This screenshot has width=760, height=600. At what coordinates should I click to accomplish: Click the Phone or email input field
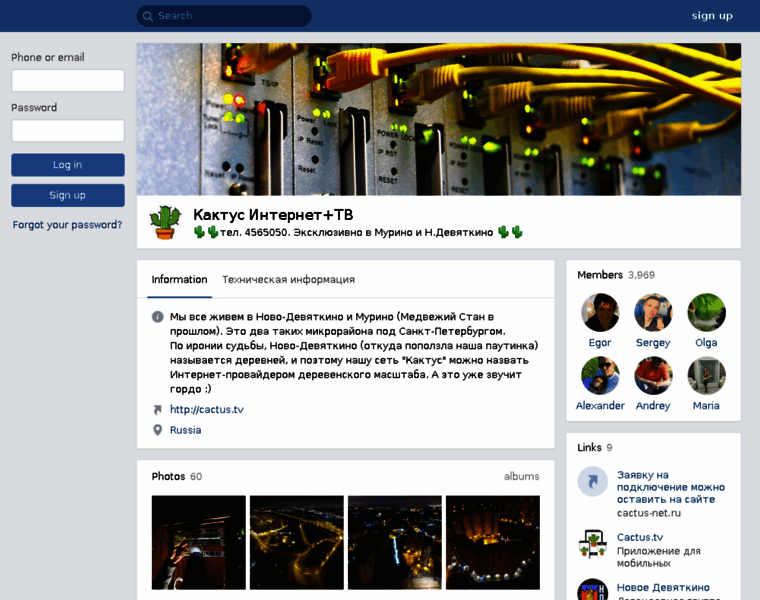coord(68,80)
